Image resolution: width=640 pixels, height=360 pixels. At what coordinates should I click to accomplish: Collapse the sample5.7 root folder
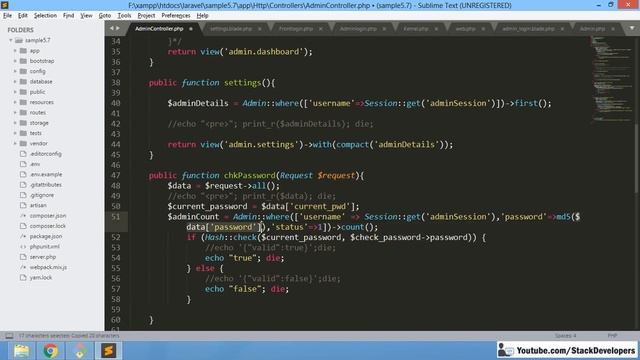point(11,40)
